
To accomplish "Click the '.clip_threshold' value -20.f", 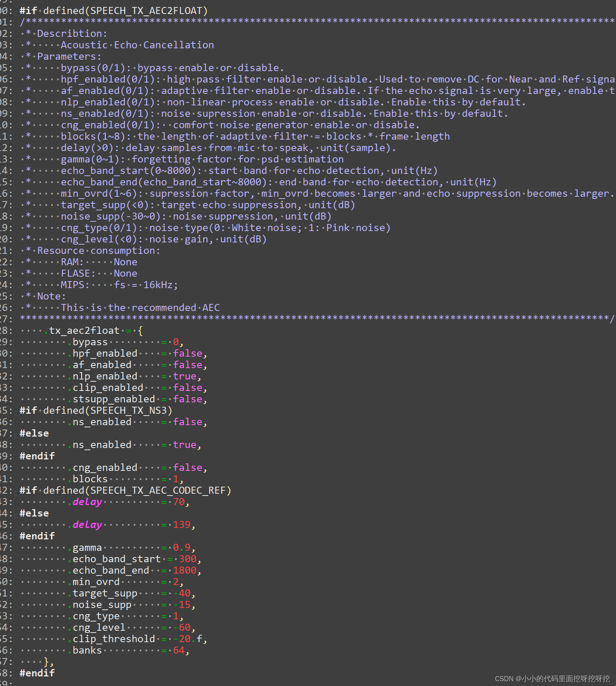I will [188, 639].
